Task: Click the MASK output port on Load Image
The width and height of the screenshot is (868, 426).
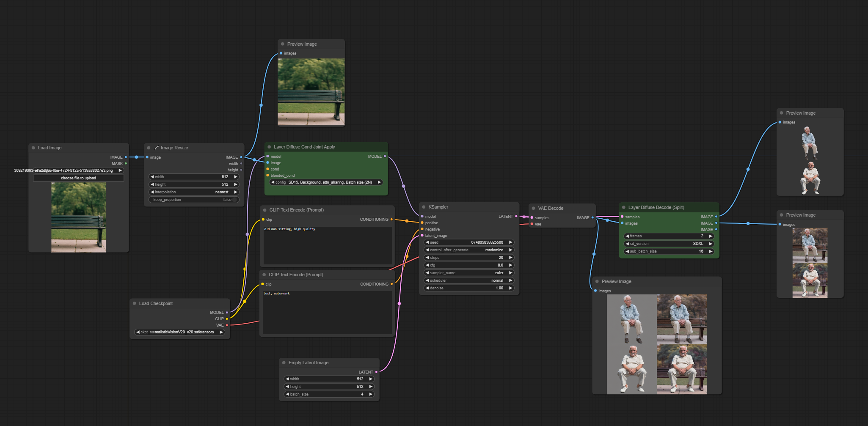Action: [x=126, y=164]
